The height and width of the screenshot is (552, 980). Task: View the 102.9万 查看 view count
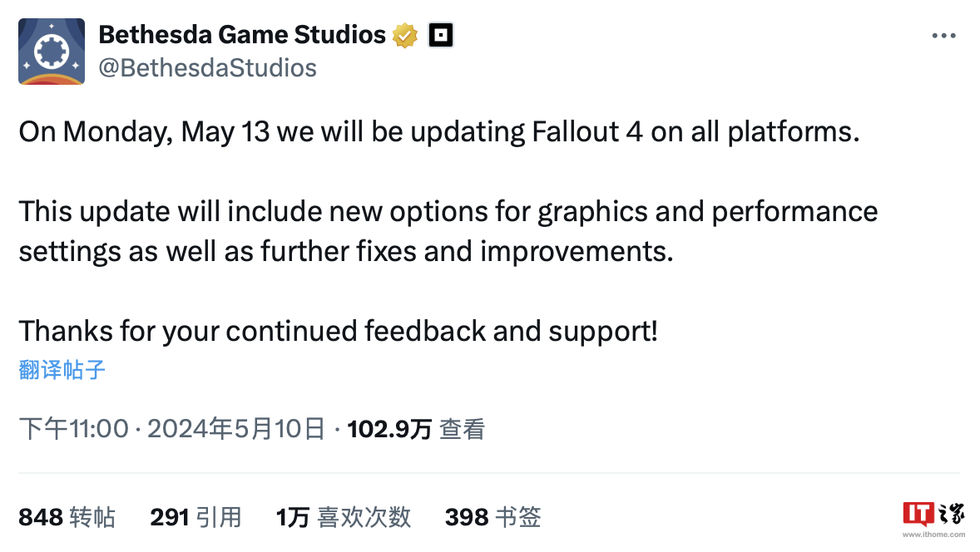(416, 429)
